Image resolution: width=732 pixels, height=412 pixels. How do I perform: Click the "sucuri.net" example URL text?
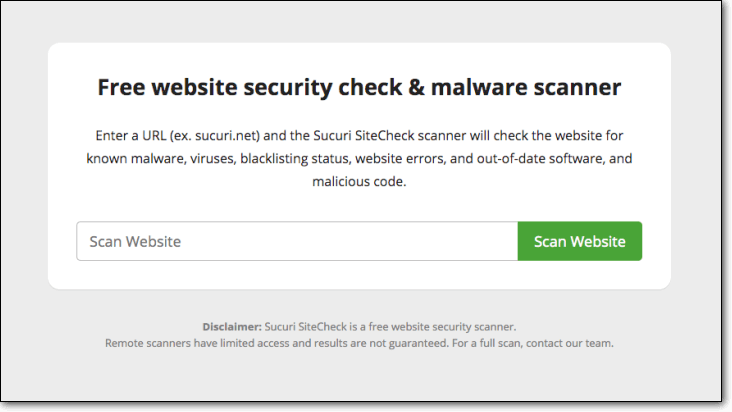tap(221, 134)
